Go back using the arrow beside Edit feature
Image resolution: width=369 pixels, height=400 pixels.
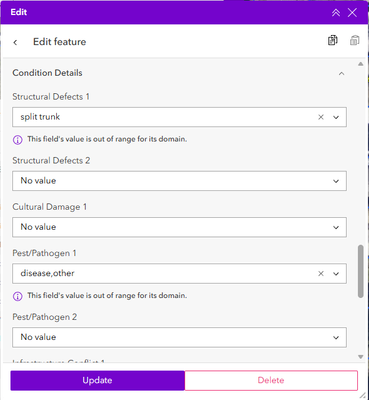pos(15,42)
